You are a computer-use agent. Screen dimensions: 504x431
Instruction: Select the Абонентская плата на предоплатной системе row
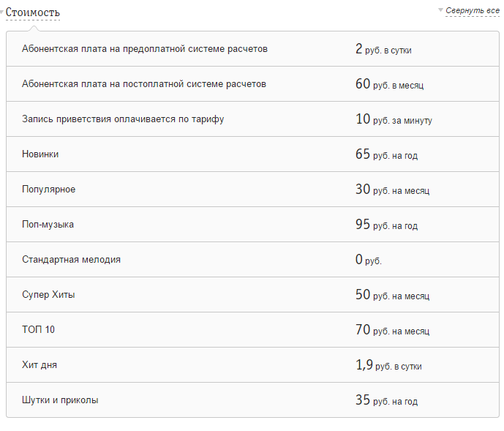(x=145, y=49)
